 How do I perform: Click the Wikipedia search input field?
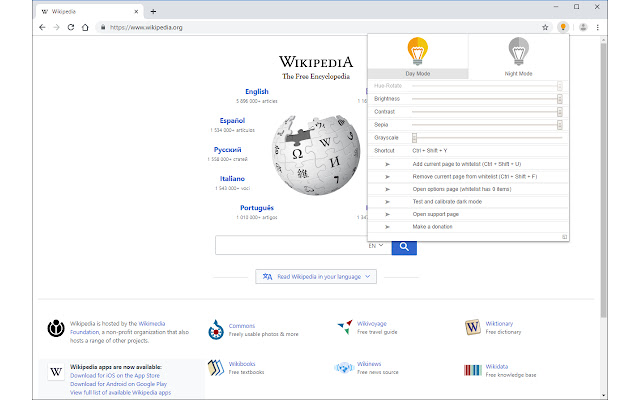pos(291,245)
